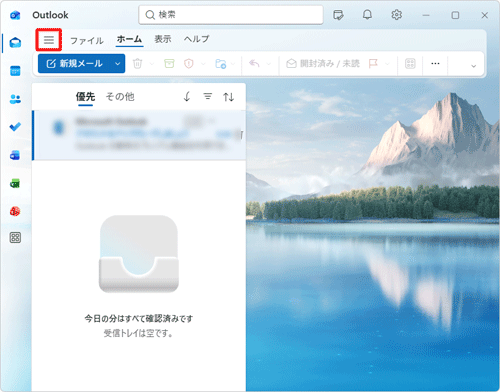
Task: Click the Archive box icon
Action: pyautogui.click(x=169, y=63)
